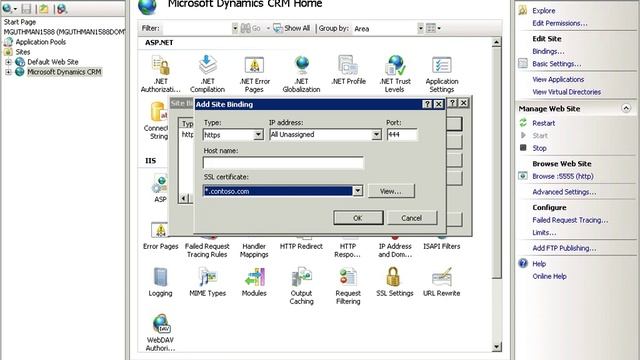640x360 pixels.
Task: Select Start Page in connections tree
Action: pos(20,22)
